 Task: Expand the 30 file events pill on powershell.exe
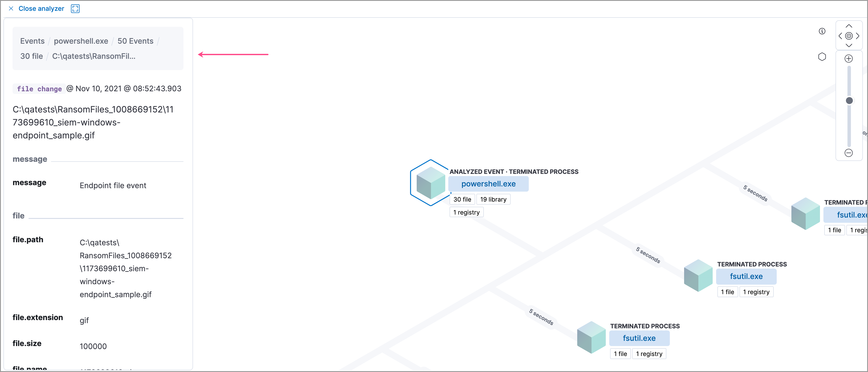click(462, 199)
